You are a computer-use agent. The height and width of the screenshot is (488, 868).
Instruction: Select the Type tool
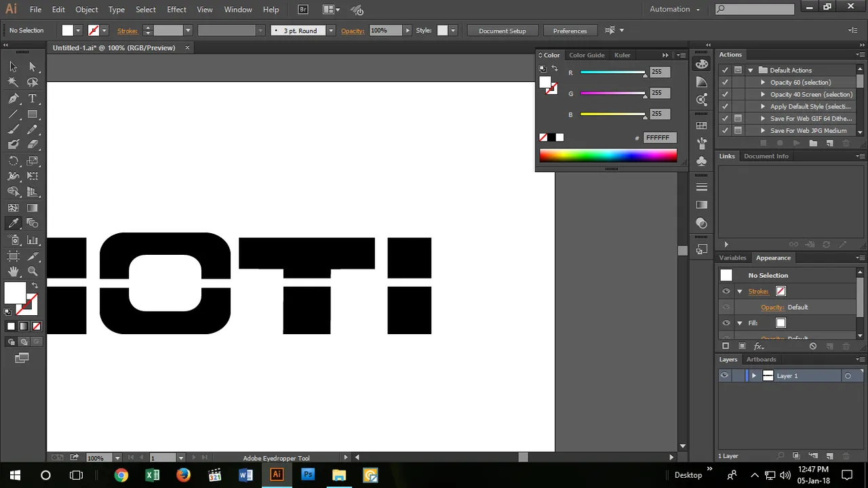coord(33,99)
